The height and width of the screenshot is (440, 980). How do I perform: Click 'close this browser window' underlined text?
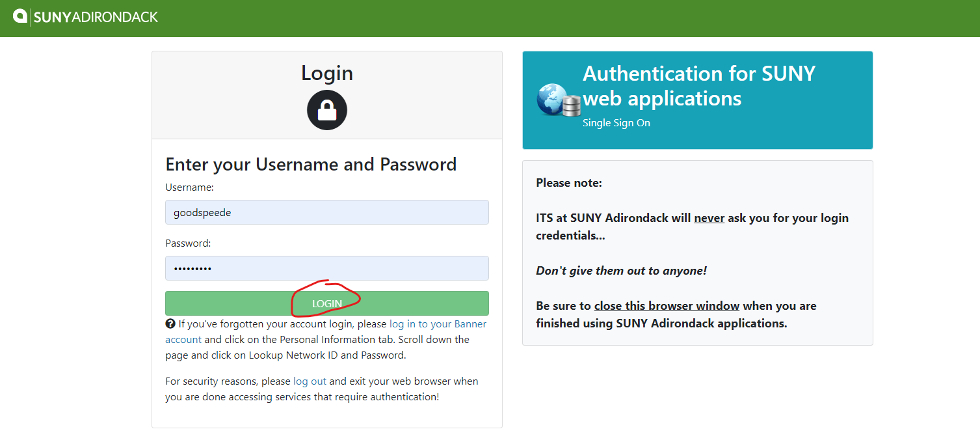tap(667, 306)
